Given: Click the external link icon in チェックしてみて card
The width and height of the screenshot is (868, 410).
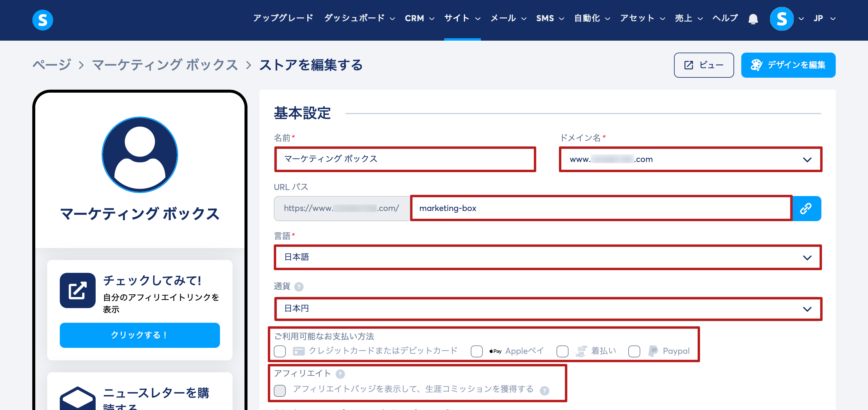Looking at the screenshot, I should click(x=77, y=290).
